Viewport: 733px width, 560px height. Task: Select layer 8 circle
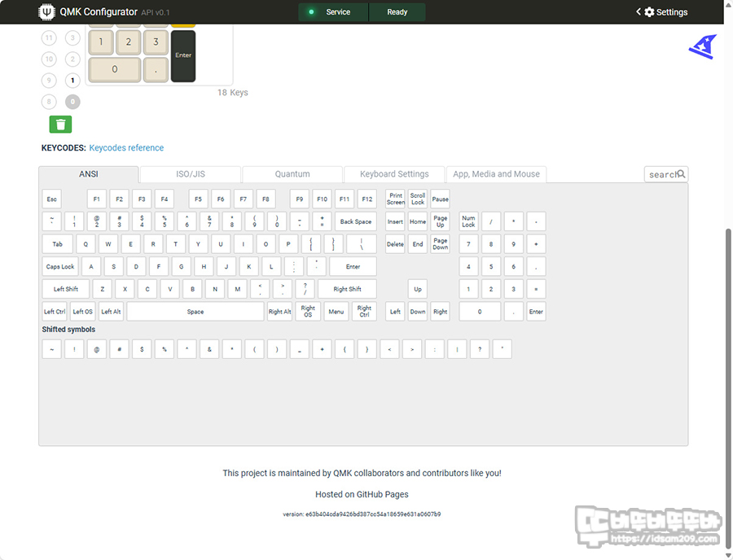(49, 102)
